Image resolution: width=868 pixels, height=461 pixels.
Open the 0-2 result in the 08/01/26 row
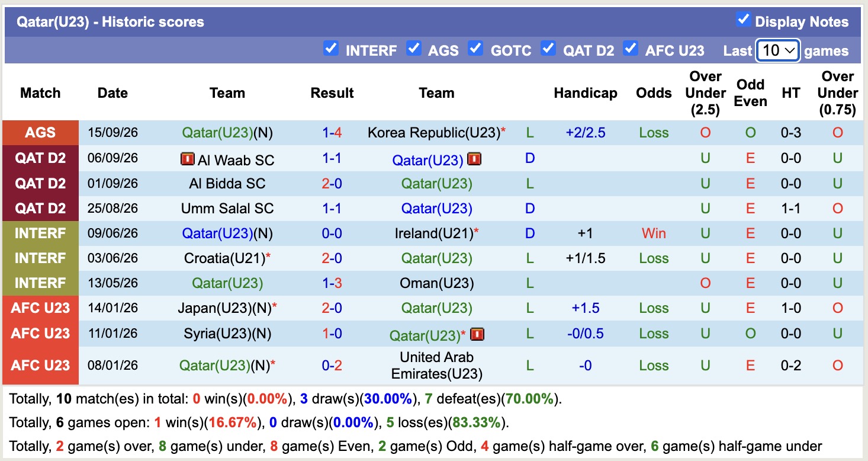click(x=332, y=366)
